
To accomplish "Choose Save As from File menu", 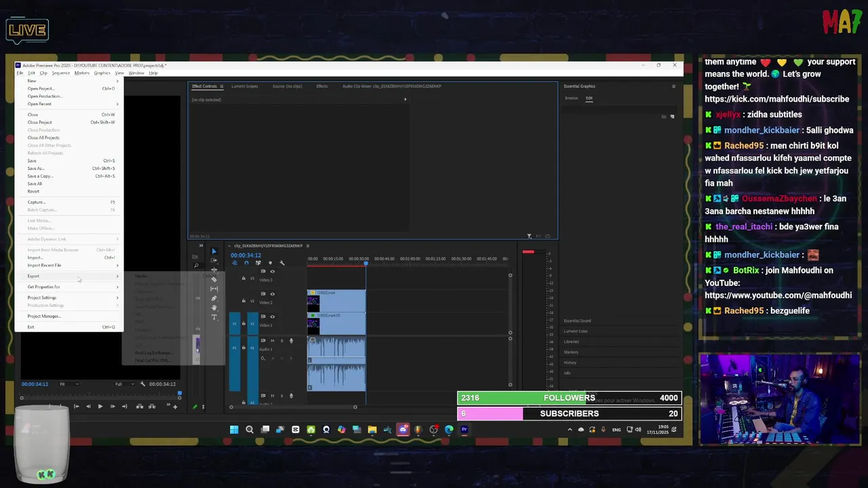I will (68, 168).
